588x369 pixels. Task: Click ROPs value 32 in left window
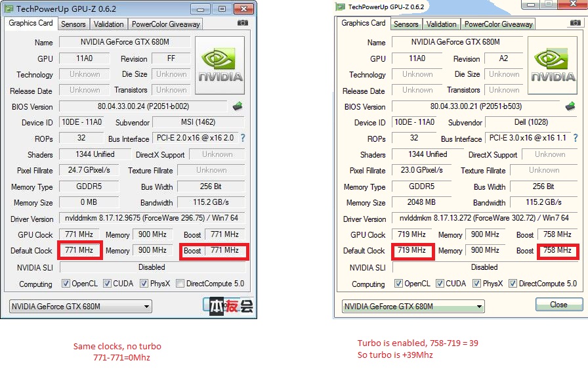[x=81, y=138]
